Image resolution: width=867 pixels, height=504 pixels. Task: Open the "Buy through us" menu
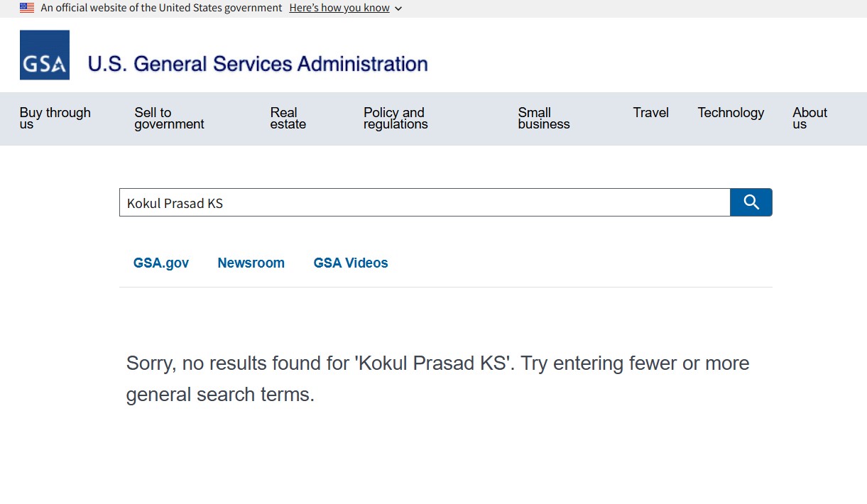click(55, 118)
